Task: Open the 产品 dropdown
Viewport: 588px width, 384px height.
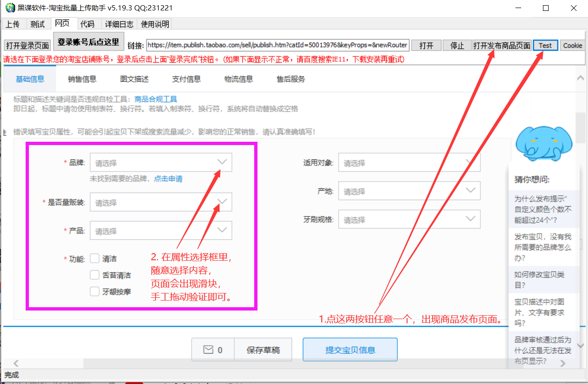Action: pyautogui.click(x=161, y=231)
